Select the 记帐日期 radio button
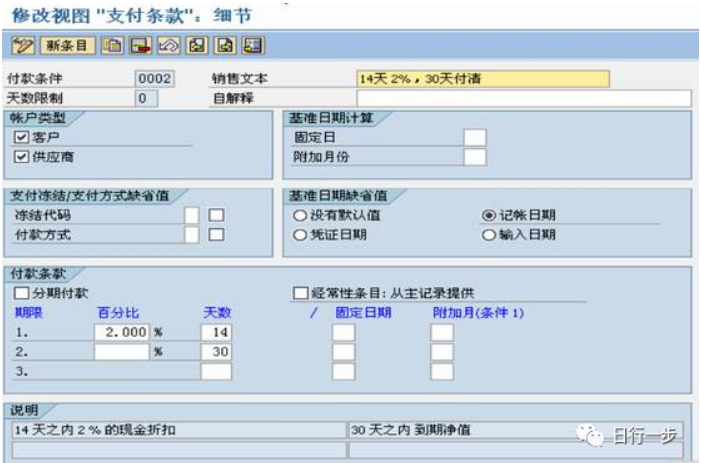The height and width of the screenshot is (463, 701). pyautogui.click(x=489, y=215)
